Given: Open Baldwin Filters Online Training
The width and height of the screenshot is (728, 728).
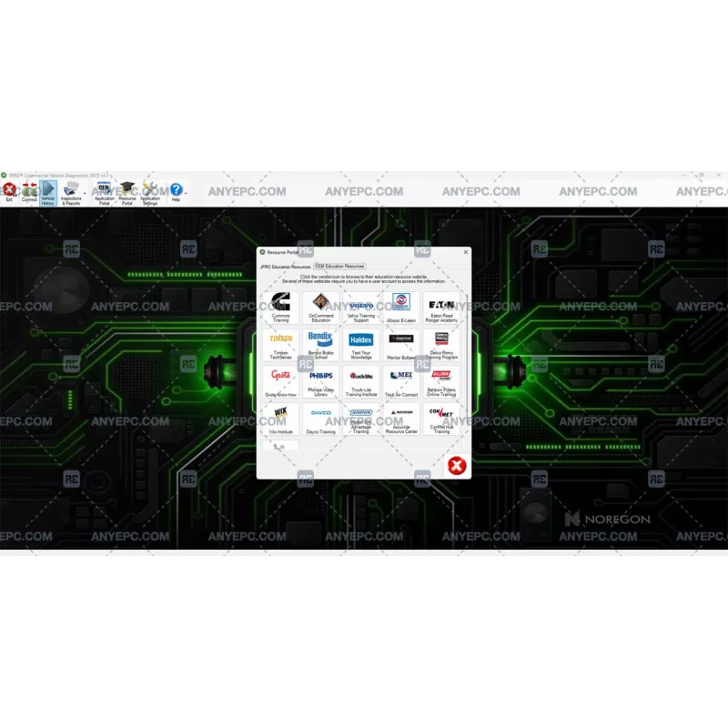Looking at the screenshot, I should click(441, 380).
